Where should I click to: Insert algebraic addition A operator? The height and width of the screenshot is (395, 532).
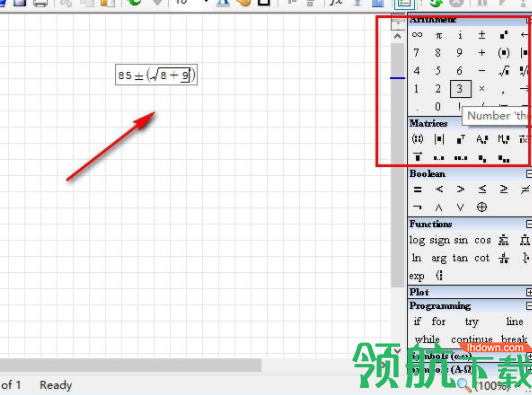(482, 139)
